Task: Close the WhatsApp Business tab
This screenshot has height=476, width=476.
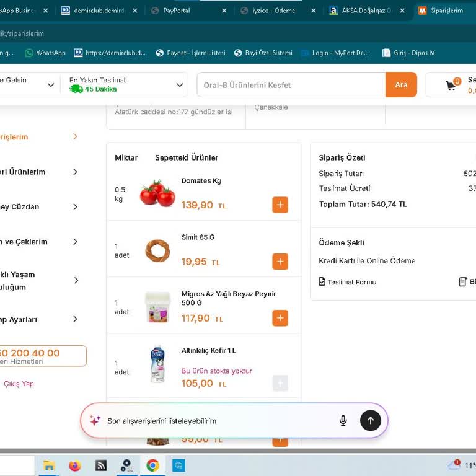Action: [x=45, y=11]
